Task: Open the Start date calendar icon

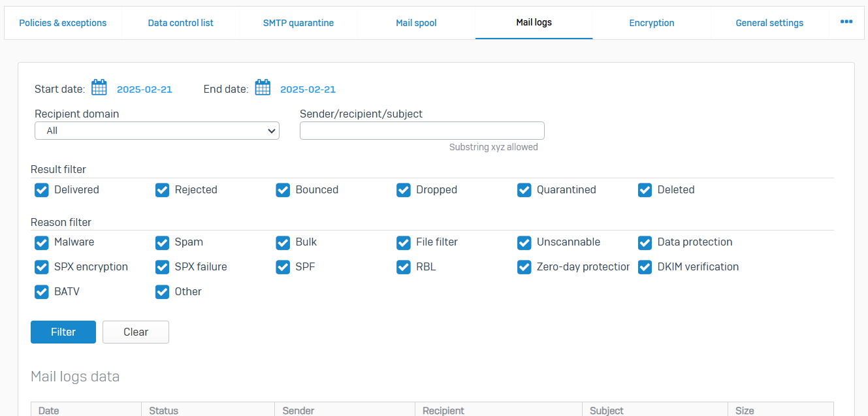Action: (99, 88)
